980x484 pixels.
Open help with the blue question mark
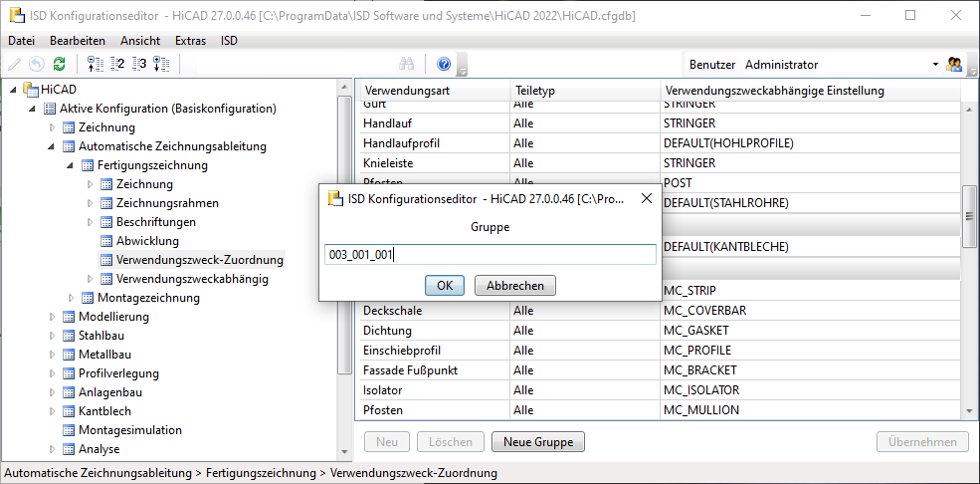[x=444, y=64]
